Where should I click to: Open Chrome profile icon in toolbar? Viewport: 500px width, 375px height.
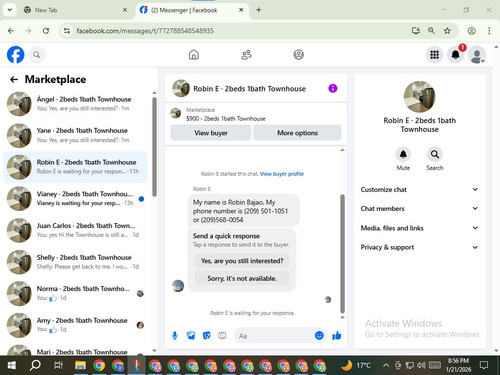pos(471,31)
